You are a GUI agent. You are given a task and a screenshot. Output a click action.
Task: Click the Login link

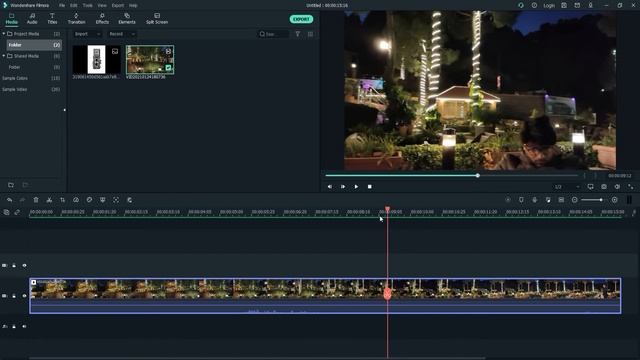click(x=549, y=6)
